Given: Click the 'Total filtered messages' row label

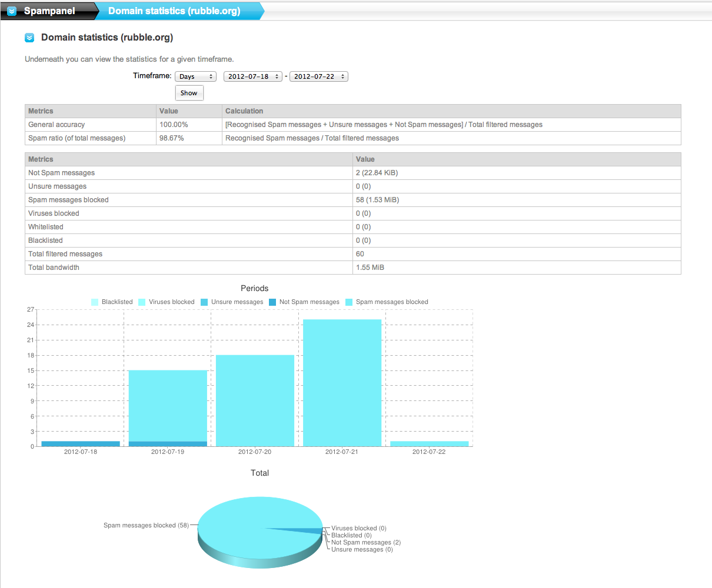Looking at the screenshot, I should click(65, 254).
